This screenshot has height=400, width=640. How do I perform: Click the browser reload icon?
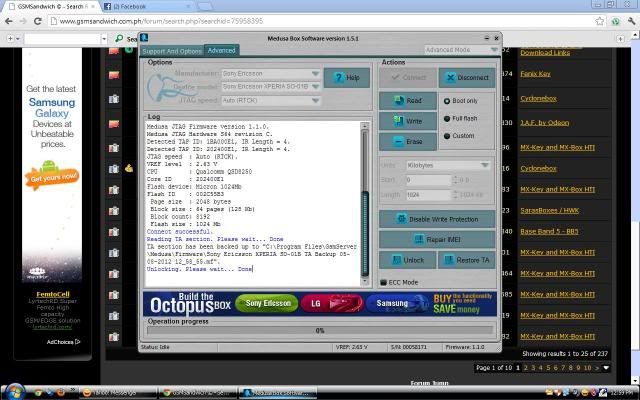[38, 21]
